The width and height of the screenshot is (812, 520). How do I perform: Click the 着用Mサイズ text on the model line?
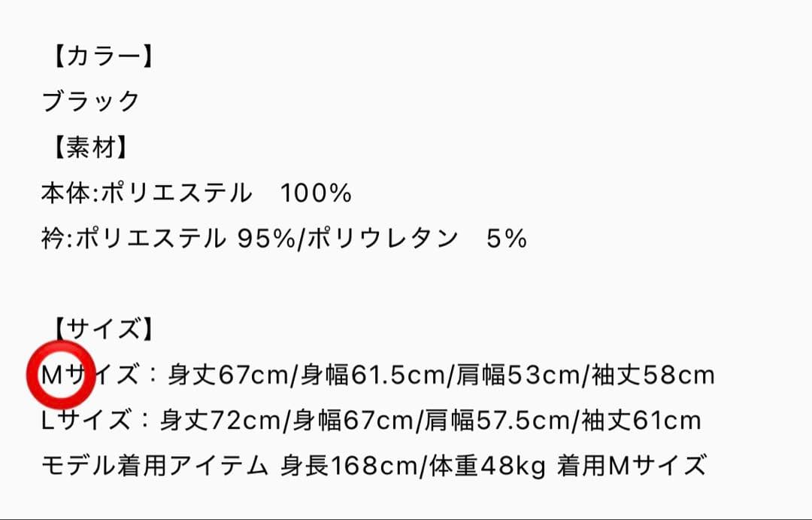pyautogui.click(x=632, y=466)
